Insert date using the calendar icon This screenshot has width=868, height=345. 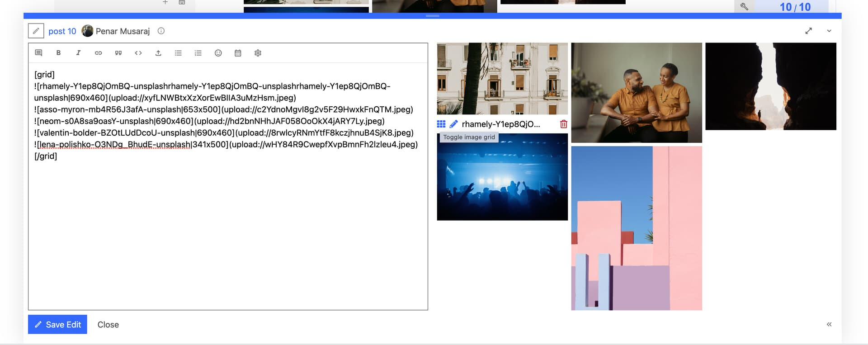point(238,53)
